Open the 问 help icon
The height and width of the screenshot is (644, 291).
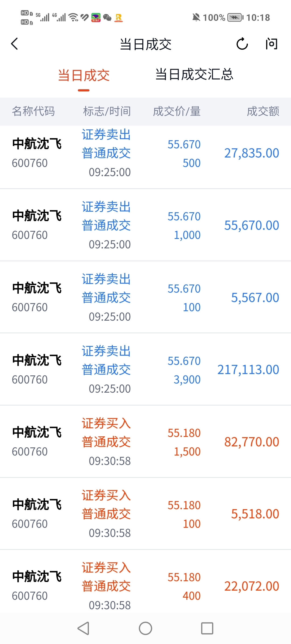271,44
